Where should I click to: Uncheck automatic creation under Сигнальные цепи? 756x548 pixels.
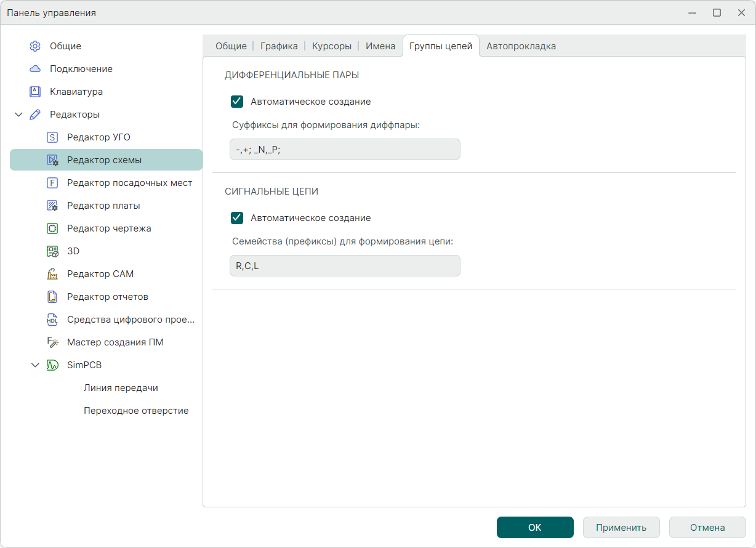click(x=237, y=218)
